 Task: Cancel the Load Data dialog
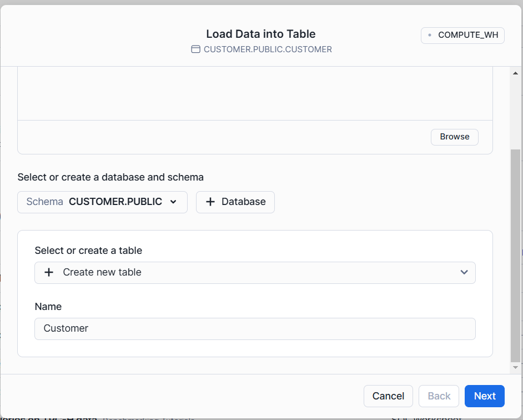click(388, 396)
